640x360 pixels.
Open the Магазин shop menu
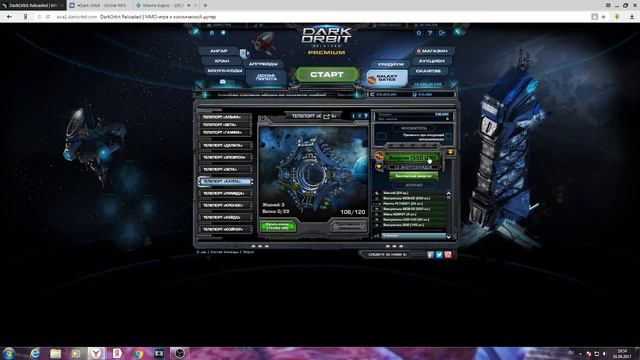pos(434,51)
